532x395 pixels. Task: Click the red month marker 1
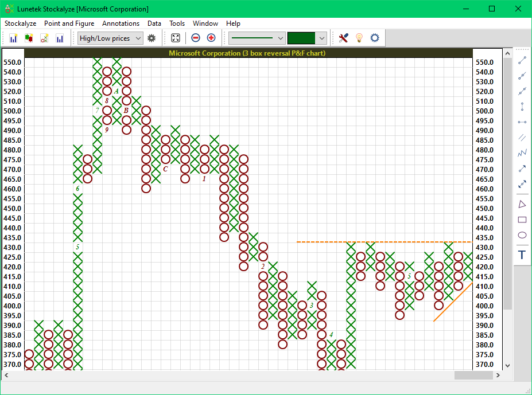pos(204,179)
